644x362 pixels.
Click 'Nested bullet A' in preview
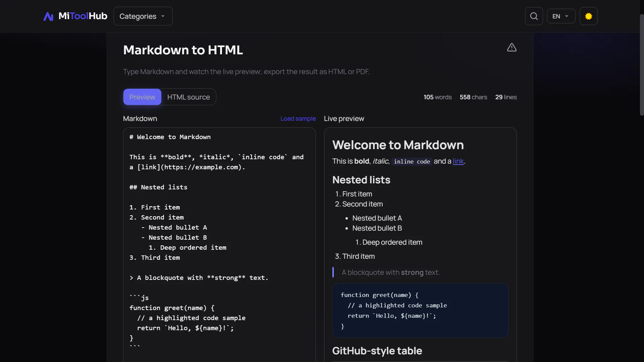(377, 218)
